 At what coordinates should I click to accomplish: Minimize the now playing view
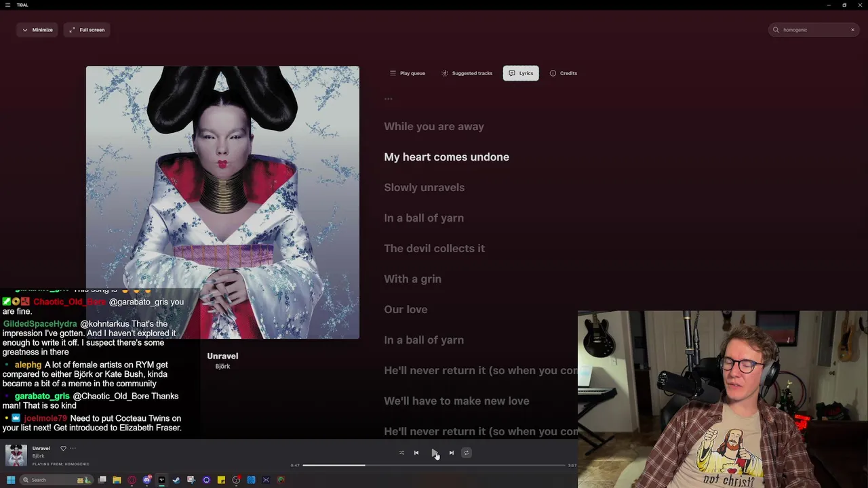coord(37,30)
